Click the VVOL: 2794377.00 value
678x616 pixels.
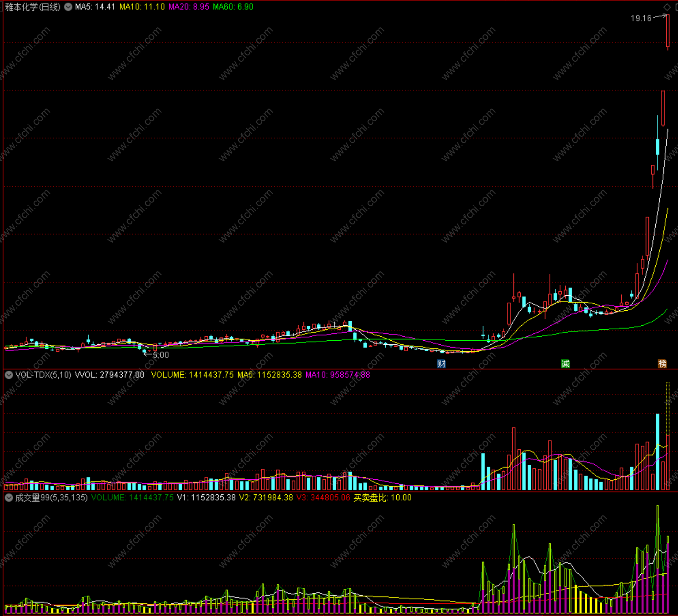pos(110,375)
